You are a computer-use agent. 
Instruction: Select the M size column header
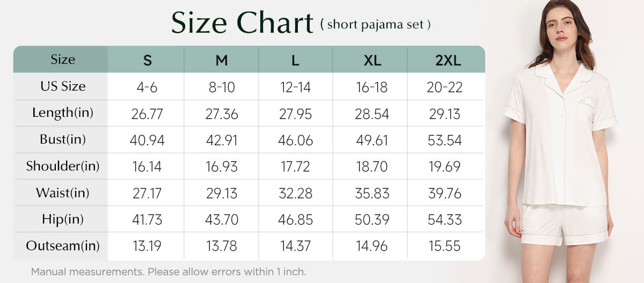point(222,61)
